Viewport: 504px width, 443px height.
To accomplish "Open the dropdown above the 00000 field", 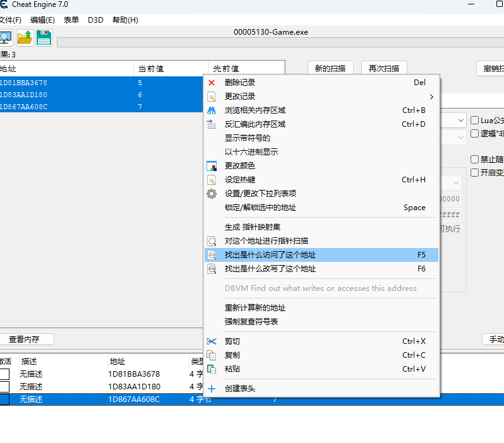I will pyautogui.click(x=456, y=183).
